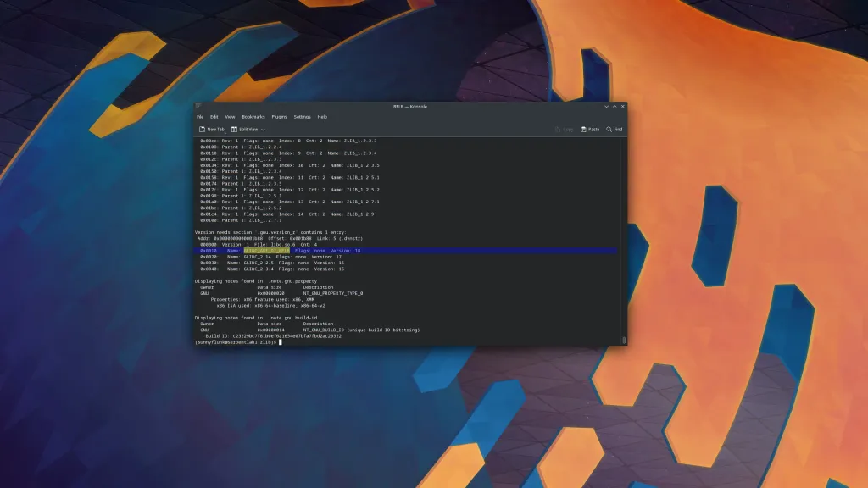The height and width of the screenshot is (488, 868).
Task: Maximize the Konsole window
Action: pyautogui.click(x=615, y=106)
